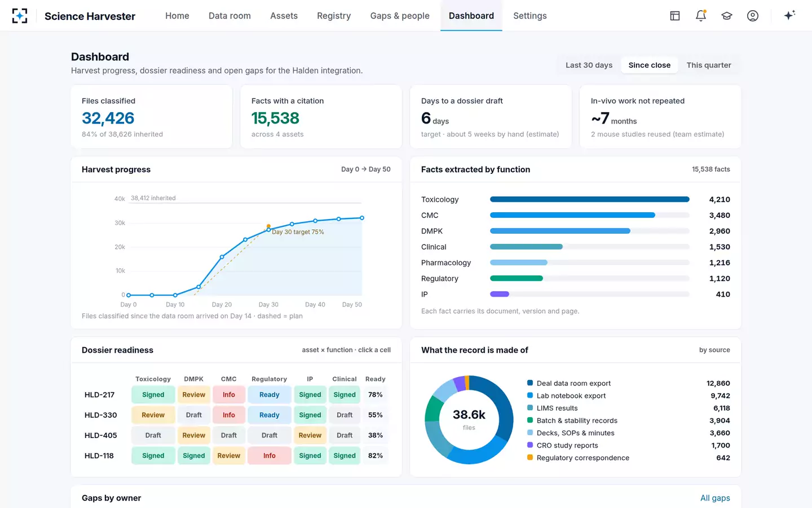812x508 pixels.
Task: Click the Clinical facts bar
Action: (527, 247)
